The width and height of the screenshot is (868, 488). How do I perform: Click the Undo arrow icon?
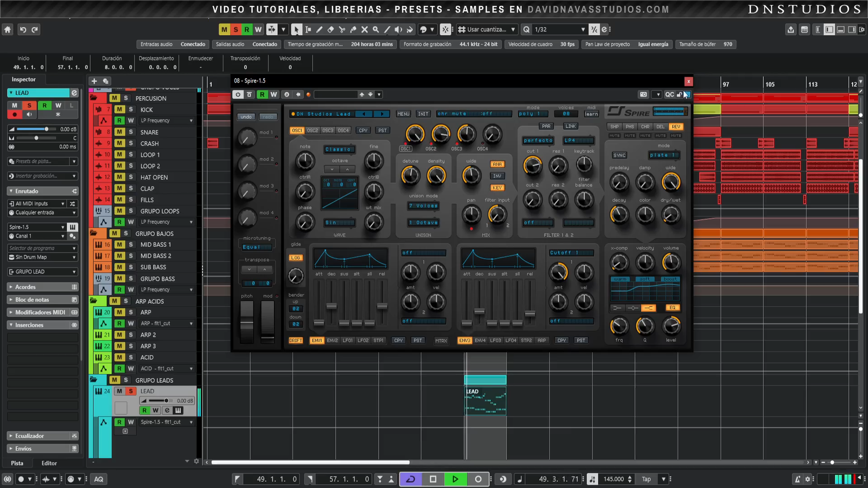(23, 29)
